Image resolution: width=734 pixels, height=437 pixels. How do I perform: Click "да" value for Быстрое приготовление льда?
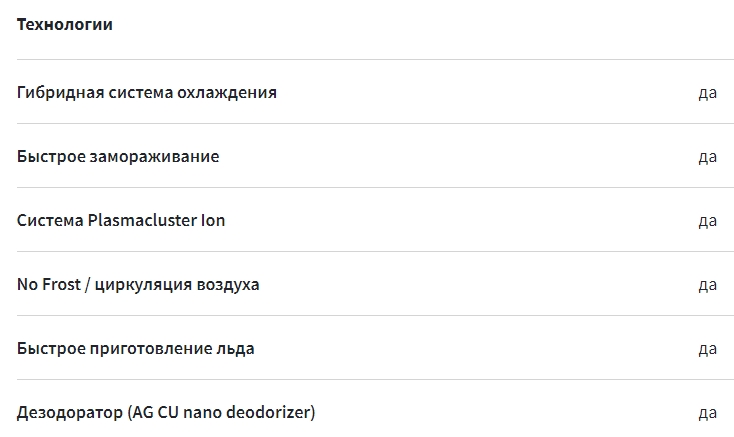(x=707, y=349)
